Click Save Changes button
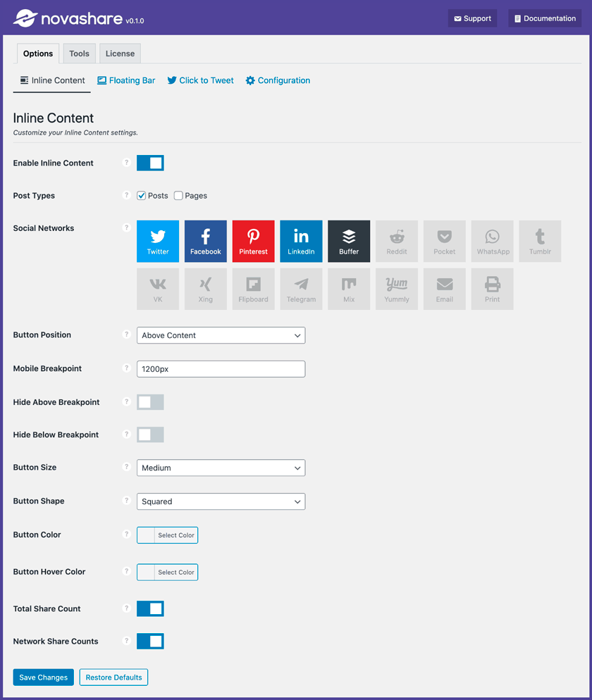This screenshot has width=592, height=700. (x=43, y=677)
